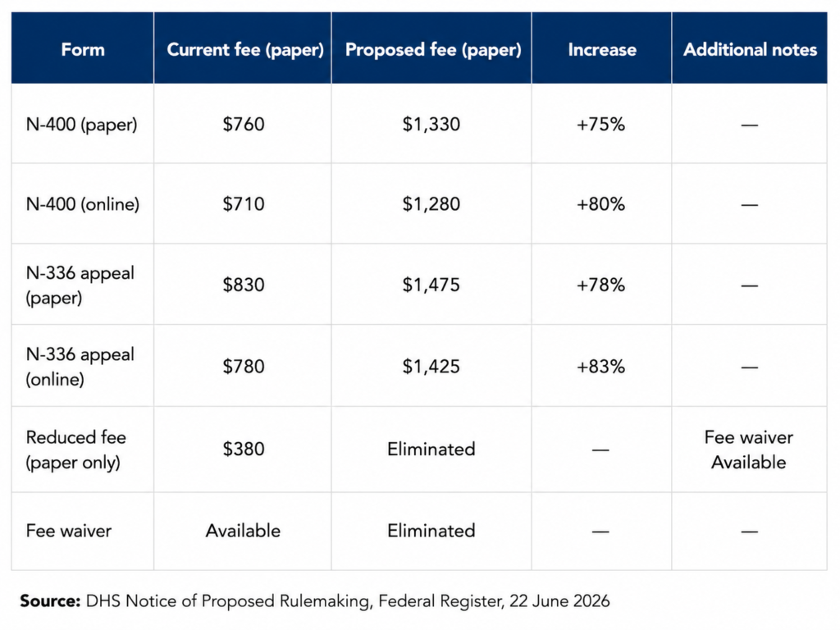Select the Increase column header
Image resolution: width=840 pixels, height=630 pixels.
(602, 49)
